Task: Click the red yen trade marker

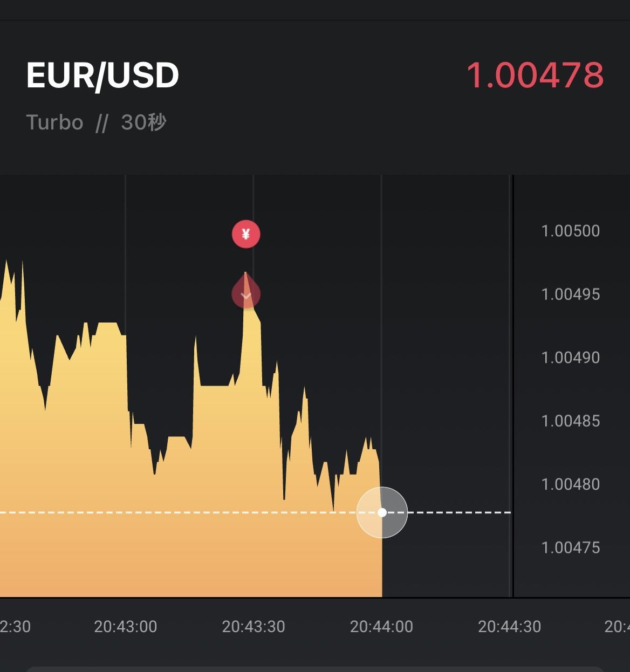Action: (246, 234)
